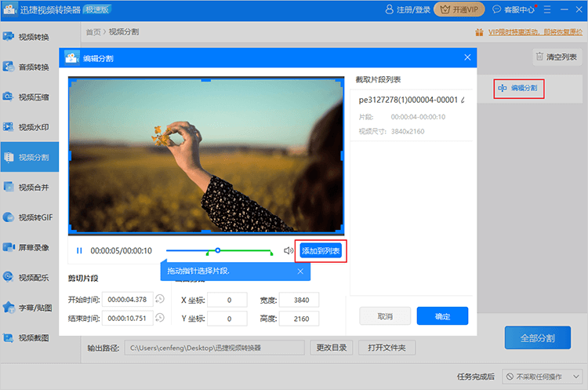Close the 拖动指针选择片段 tooltip

point(300,271)
